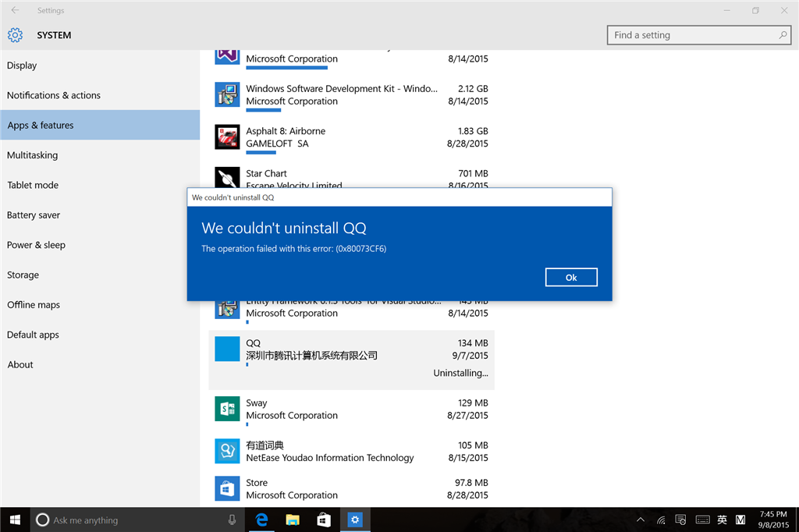799x532 pixels.
Task: Open Tablet mode settings
Action: pos(33,185)
